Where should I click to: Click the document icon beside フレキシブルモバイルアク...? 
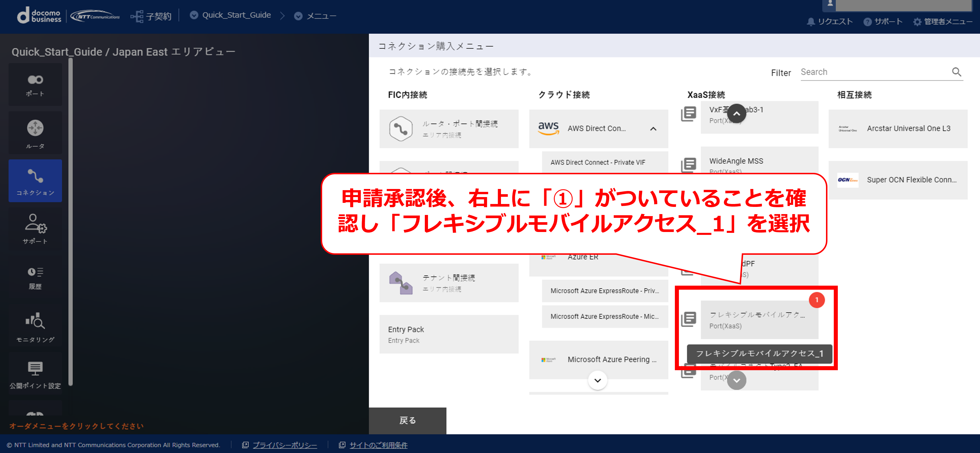(x=688, y=319)
